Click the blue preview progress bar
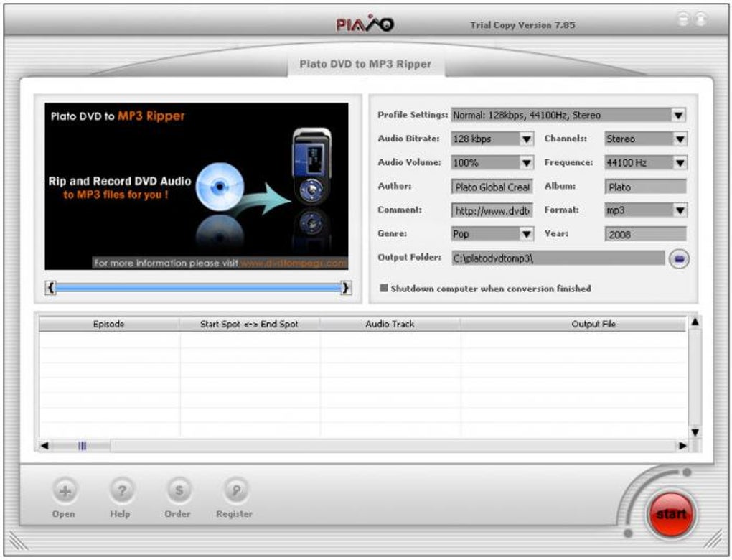Viewport: 732px width, 560px height. [x=198, y=288]
